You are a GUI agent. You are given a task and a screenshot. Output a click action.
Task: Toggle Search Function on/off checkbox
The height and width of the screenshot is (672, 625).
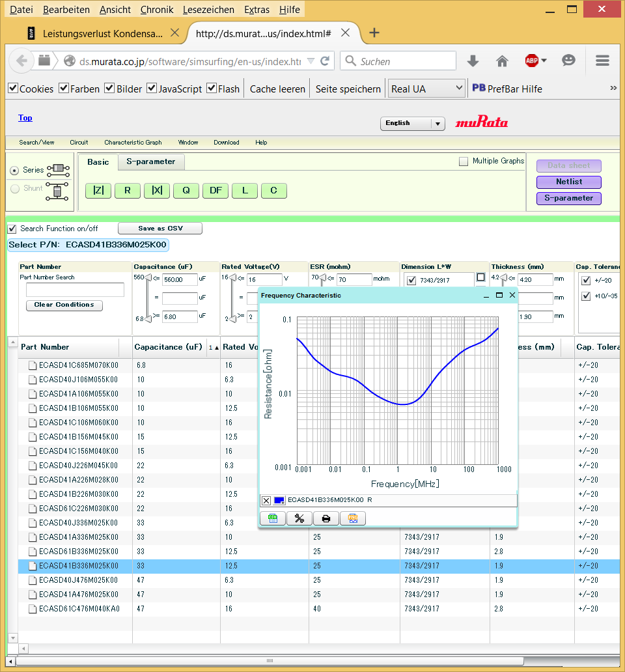12,229
